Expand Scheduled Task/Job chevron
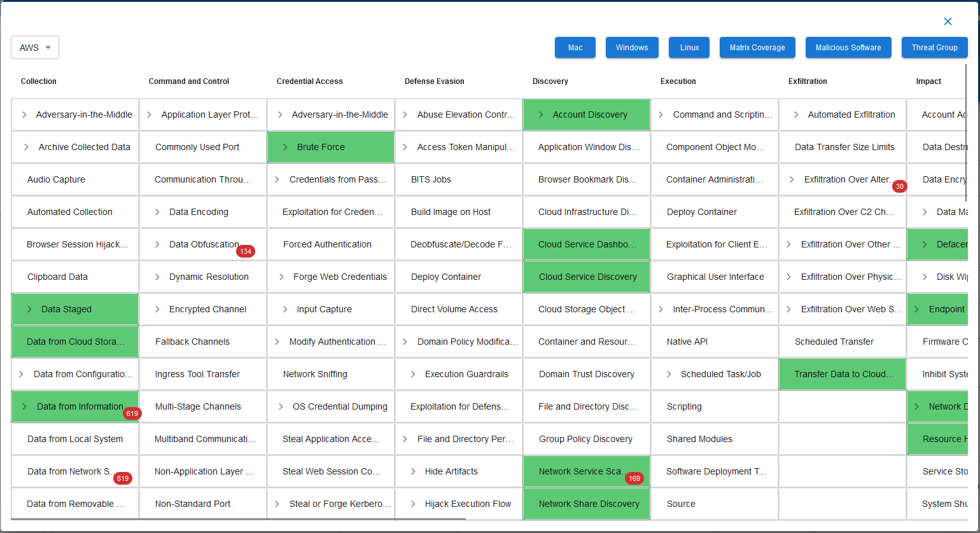This screenshot has height=533, width=980. tap(669, 374)
